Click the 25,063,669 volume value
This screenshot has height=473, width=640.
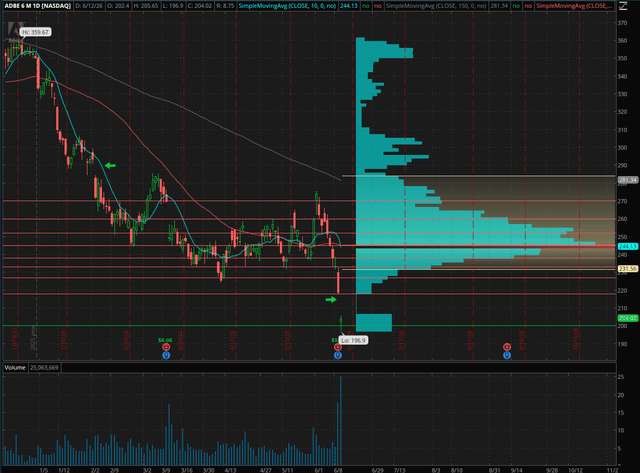44,368
